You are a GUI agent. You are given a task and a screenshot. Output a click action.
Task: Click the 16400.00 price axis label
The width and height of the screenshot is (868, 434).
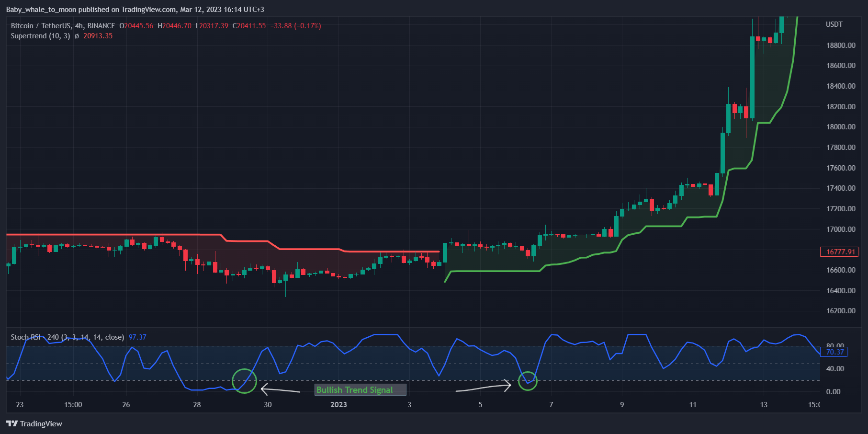pyautogui.click(x=841, y=291)
